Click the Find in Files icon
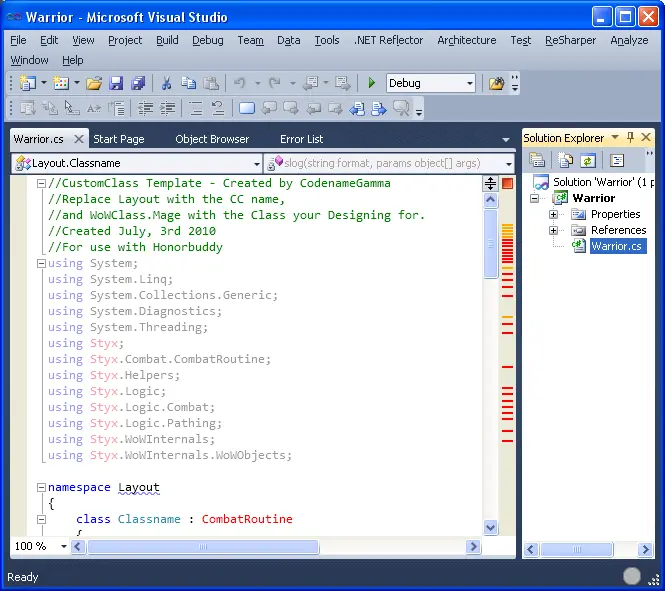The image size is (665, 591). (496, 83)
